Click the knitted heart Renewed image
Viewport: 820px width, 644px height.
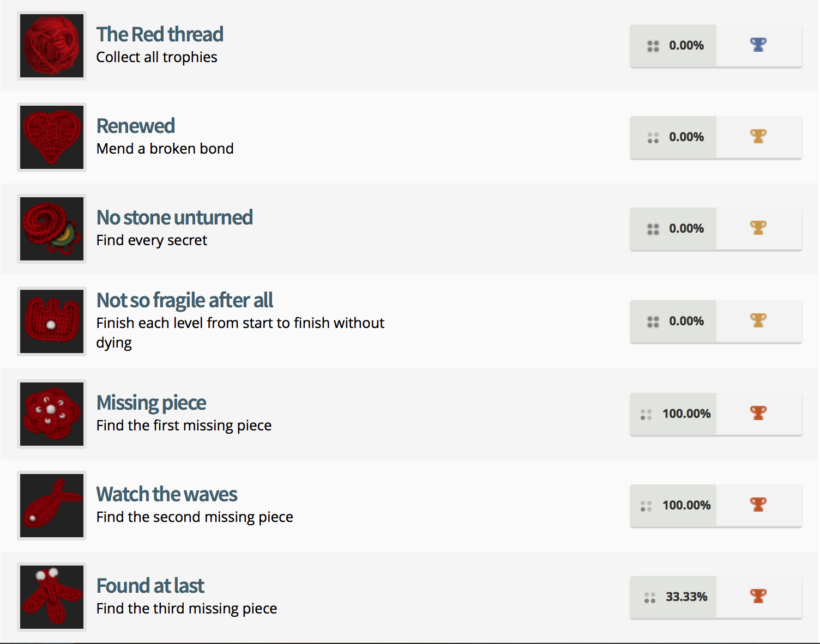(52, 137)
